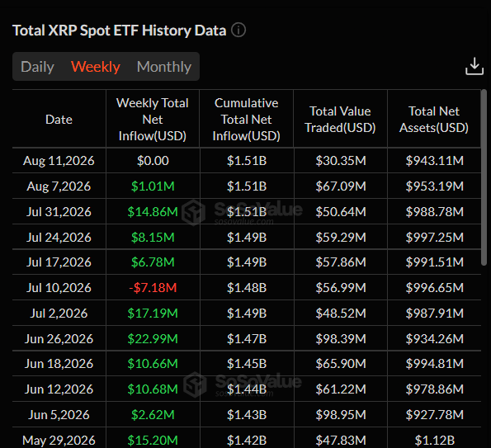Click the $10.66M weekly inflow value

coord(153,364)
